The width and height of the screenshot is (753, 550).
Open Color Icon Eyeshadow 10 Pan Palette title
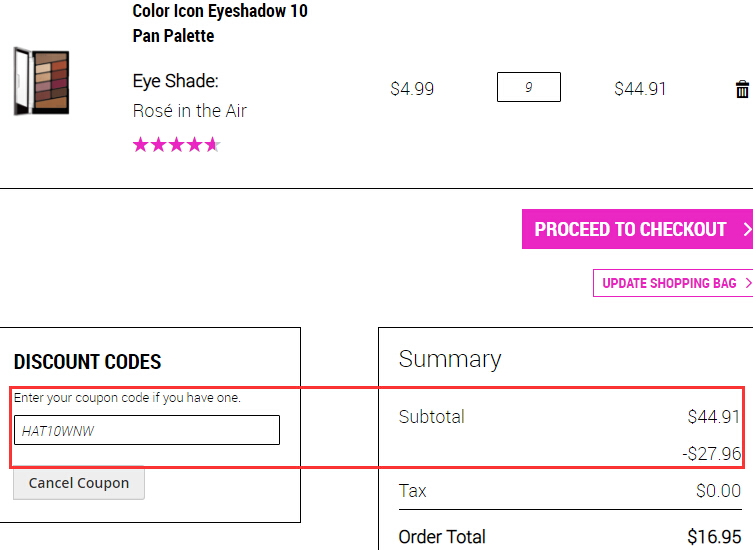click(220, 23)
